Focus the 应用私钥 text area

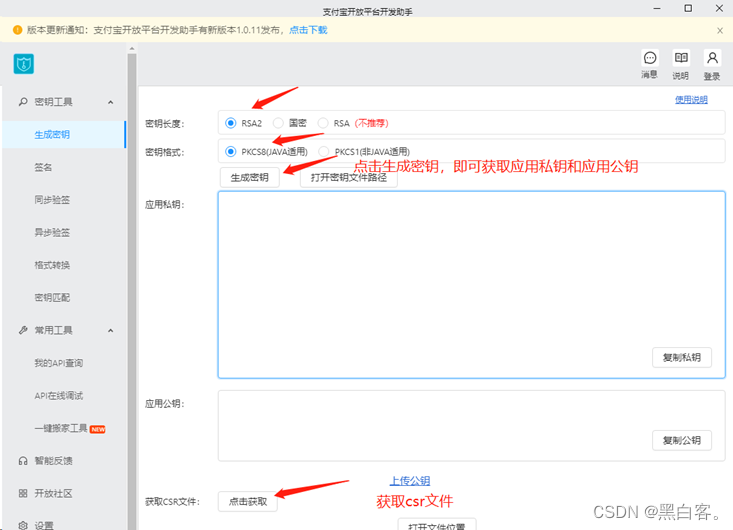pyautogui.click(x=472, y=285)
